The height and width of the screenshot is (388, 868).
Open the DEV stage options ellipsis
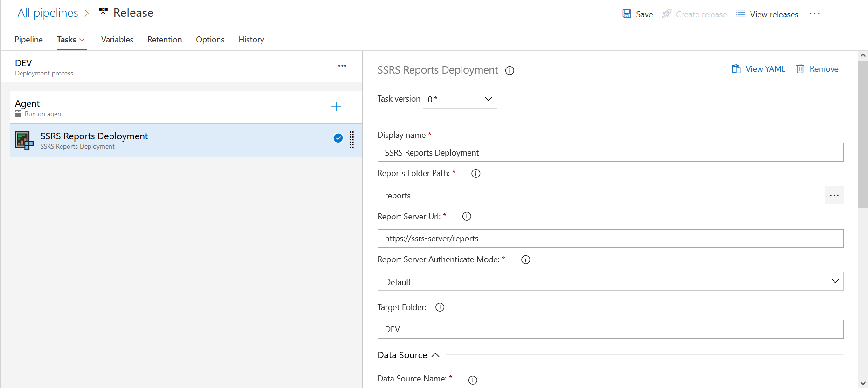(342, 66)
